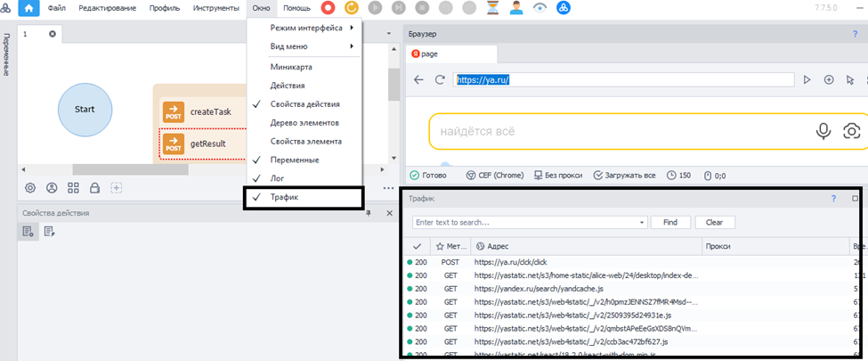The image size is (868, 361).
Task: Expand the Вид меню submenu
Action: pyautogui.click(x=294, y=46)
